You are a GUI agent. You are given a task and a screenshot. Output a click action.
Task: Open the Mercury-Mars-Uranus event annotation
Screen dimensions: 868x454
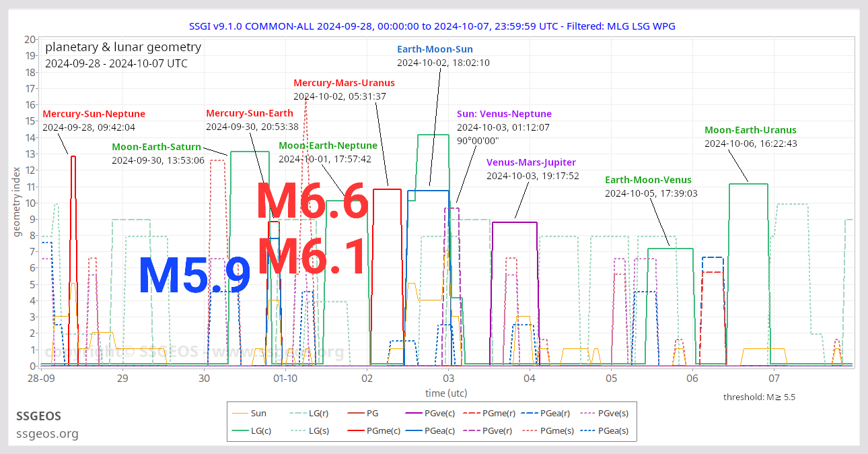(x=345, y=82)
